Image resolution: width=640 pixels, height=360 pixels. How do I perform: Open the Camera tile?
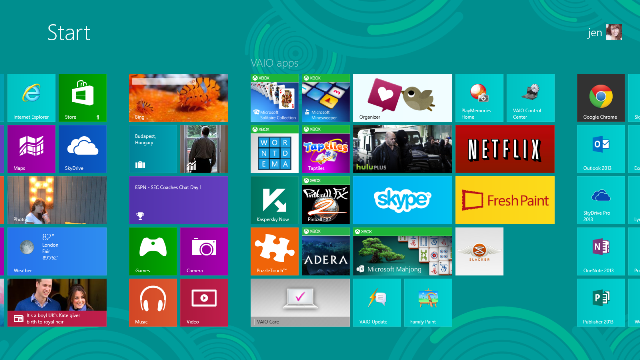coord(204,251)
